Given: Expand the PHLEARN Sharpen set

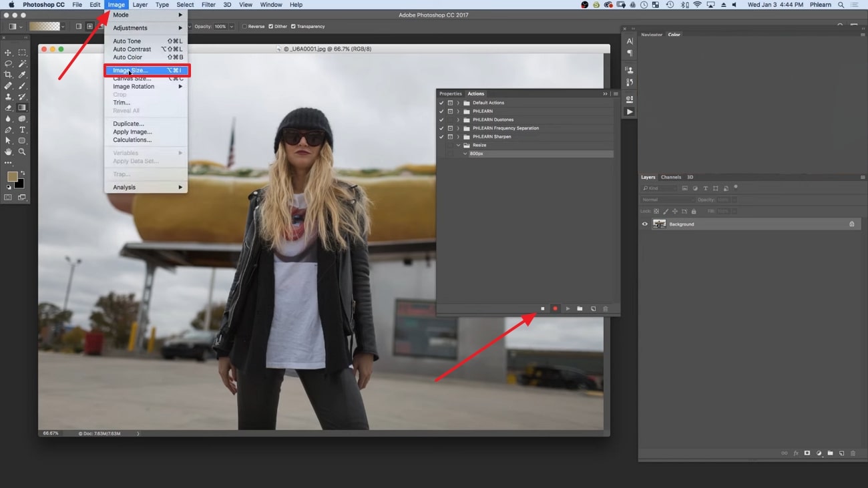Looking at the screenshot, I should click(458, 137).
